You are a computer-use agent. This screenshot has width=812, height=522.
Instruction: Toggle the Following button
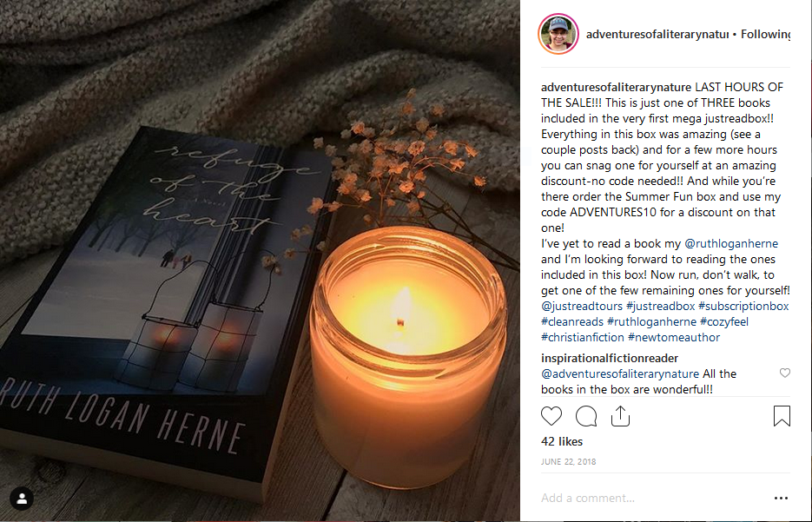765,34
